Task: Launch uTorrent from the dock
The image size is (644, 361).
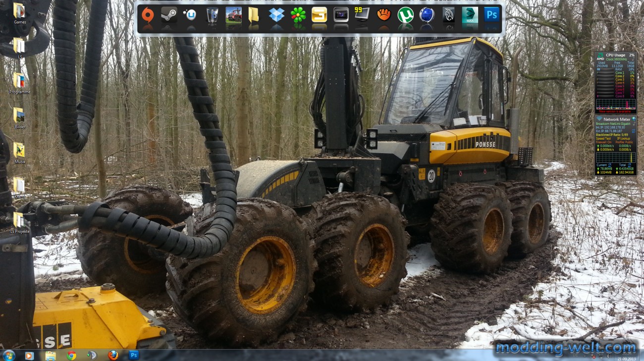Action: (405, 15)
